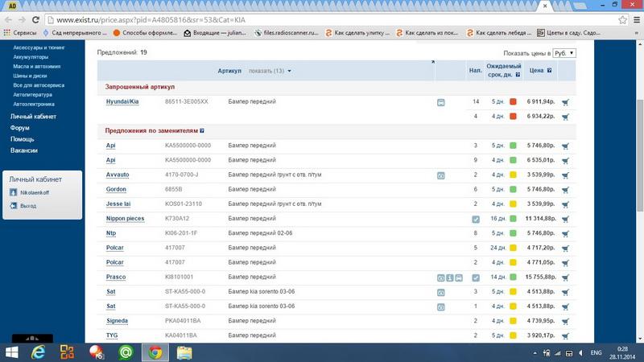
Task: Add Polcar 4 717,20р. item to cart
Action: click(x=565, y=249)
